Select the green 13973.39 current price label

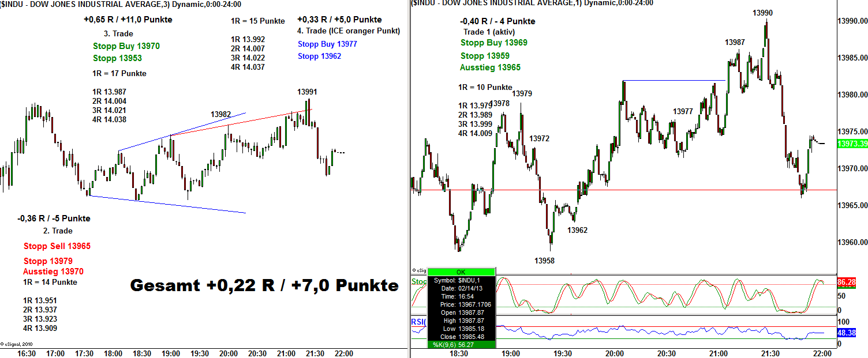click(852, 143)
